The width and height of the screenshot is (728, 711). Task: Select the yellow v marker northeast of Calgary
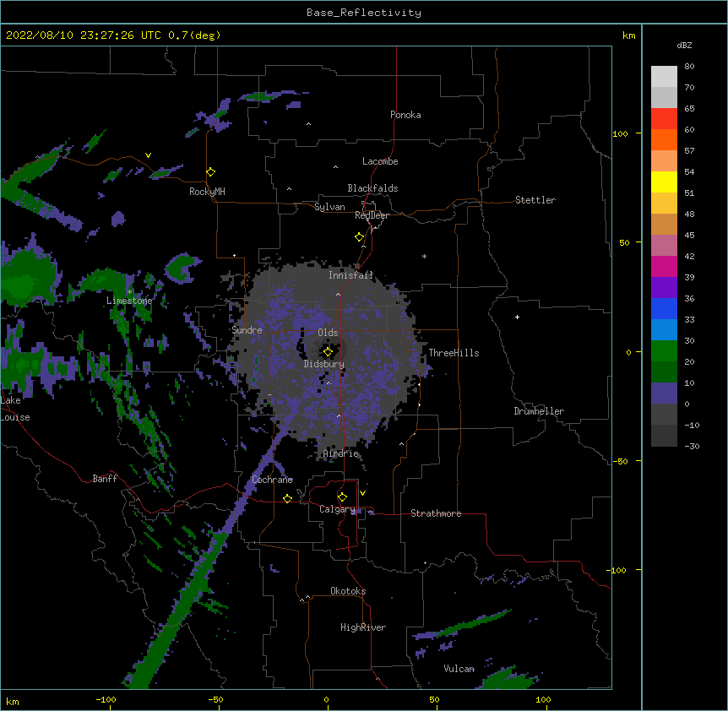(x=362, y=493)
